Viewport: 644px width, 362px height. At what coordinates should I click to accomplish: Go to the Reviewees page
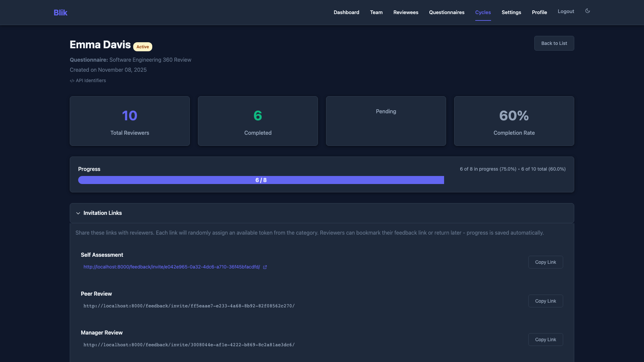[x=406, y=12]
